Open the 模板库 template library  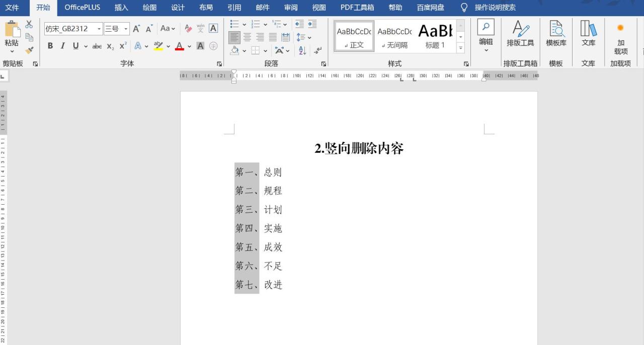(x=556, y=34)
